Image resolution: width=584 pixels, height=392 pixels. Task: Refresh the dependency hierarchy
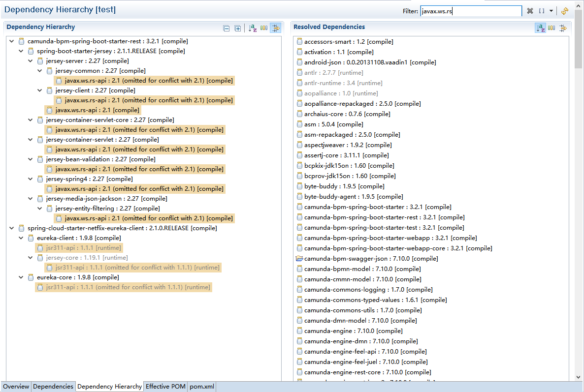pyautogui.click(x=565, y=11)
